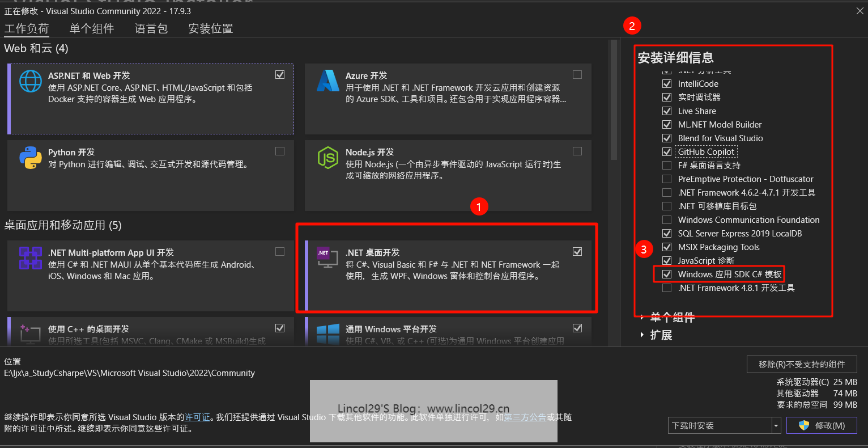The width and height of the screenshot is (868, 448).
Task: Click the Azure 开发 workload title
Action: click(366, 75)
